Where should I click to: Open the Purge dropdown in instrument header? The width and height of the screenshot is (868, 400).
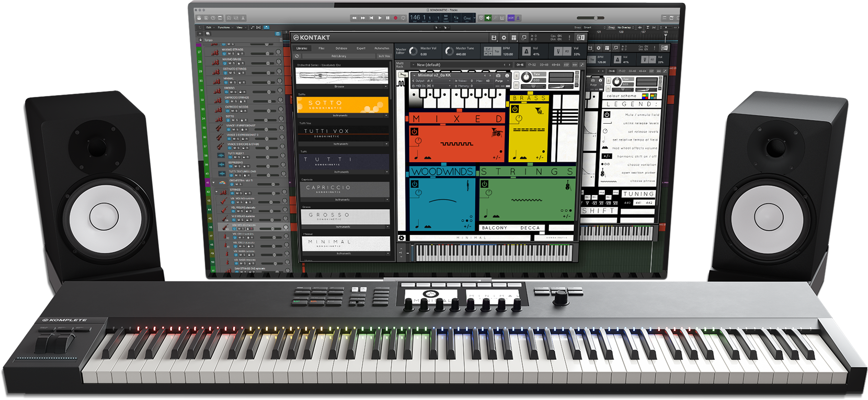tap(502, 81)
